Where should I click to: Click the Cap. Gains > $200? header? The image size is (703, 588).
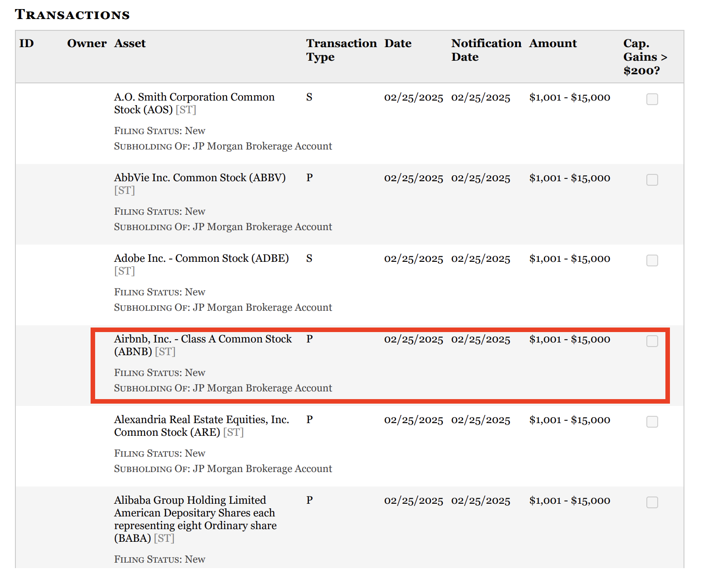click(x=645, y=57)
